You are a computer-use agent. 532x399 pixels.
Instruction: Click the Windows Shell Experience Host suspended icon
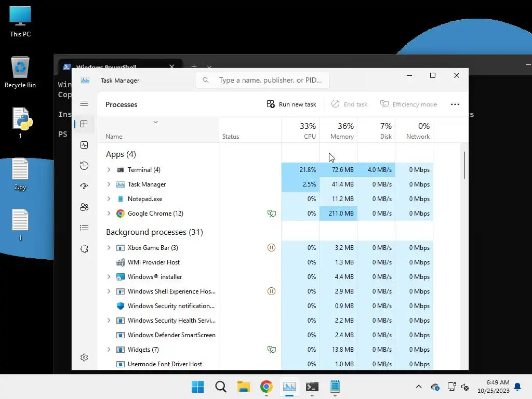271,291
